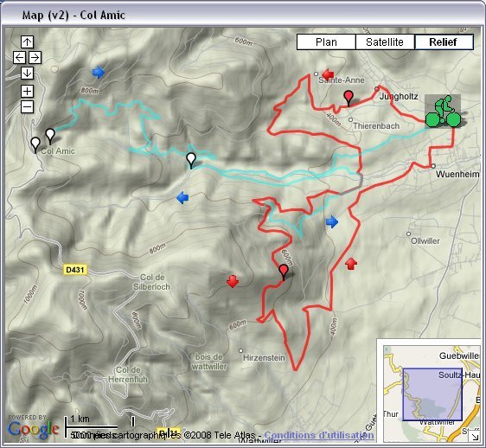Switch map type to Satellite
486x448 pixels.
click(x=385, y=42)
